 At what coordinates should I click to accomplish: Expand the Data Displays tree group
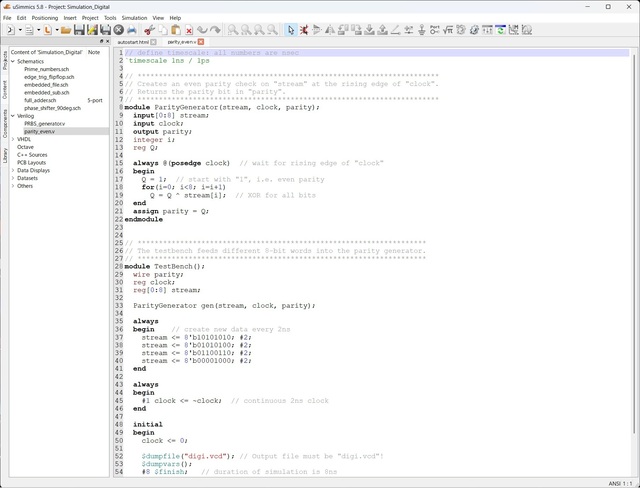point(13,170)
